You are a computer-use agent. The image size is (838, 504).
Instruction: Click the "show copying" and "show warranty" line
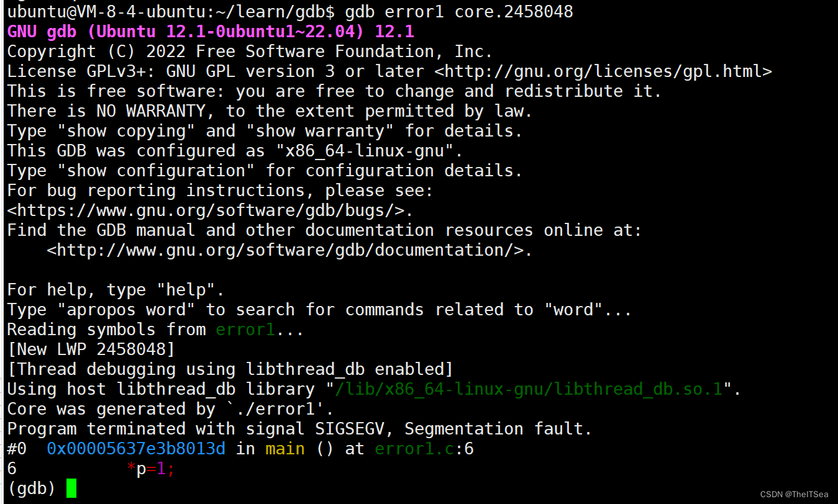[265, 130]
